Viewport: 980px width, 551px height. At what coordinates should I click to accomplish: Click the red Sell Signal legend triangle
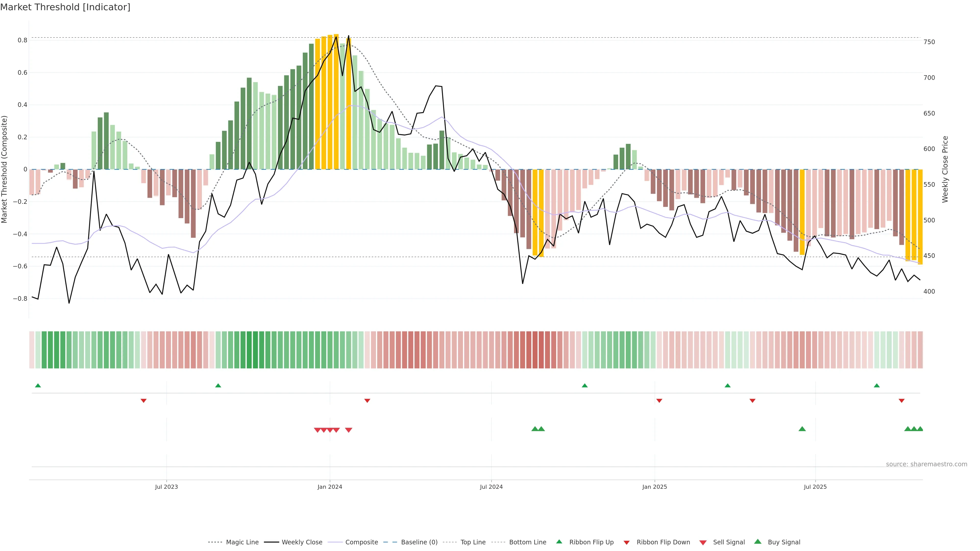(x=703, y=543)
